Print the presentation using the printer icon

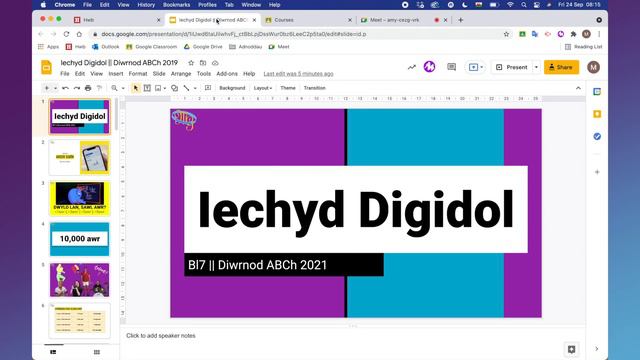(x=88, y=88)
